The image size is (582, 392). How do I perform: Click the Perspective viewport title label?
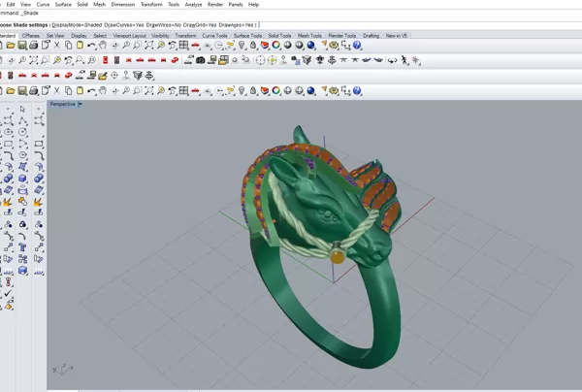point(62,105)
